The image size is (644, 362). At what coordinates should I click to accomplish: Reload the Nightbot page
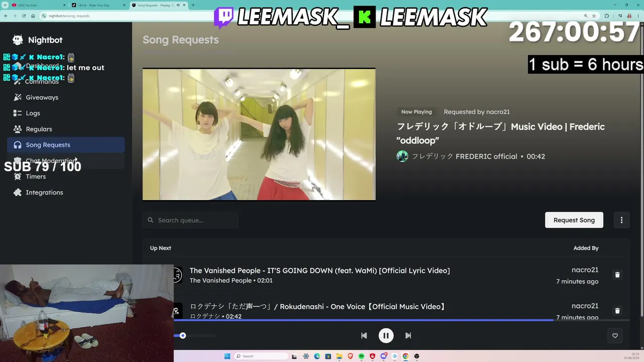(x=24, y=16)
